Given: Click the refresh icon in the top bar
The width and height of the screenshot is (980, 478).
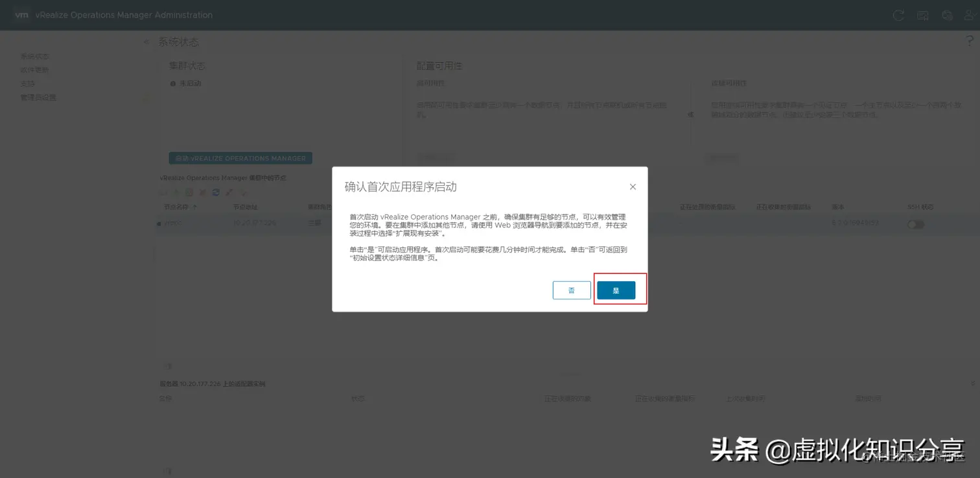Looking at the screenshot, I should coord(897,15).
